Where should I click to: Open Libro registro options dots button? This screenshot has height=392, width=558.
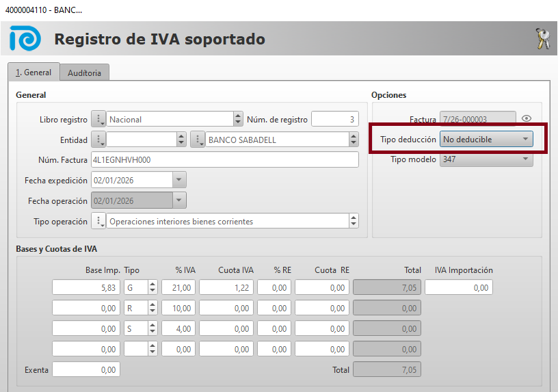click(x=99, y=119)
